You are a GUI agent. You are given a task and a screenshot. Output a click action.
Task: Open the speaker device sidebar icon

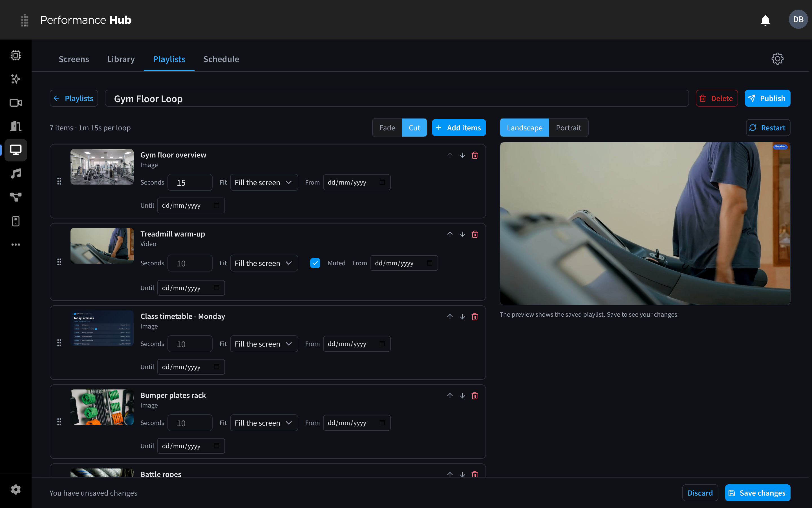click(16, 221)
